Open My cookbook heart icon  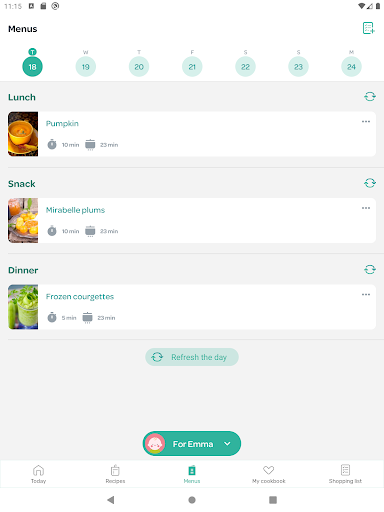269,470
